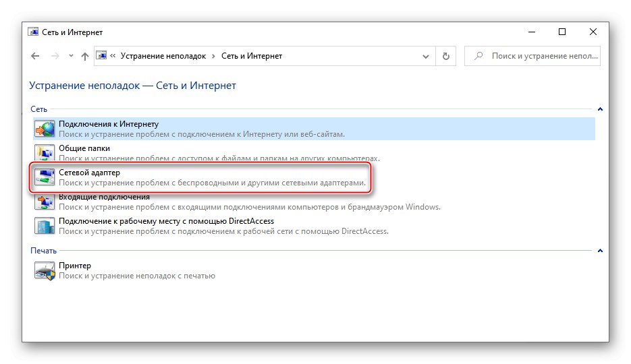This screenshot has height=364, width=631.
Task: Open the DirectAccess workplace connection icon
Action: pos(45,226)
